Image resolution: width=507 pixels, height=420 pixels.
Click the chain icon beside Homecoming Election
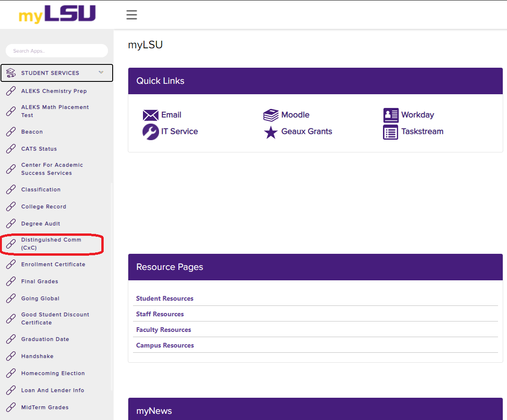pyautogui.click(x=11, y=374)
